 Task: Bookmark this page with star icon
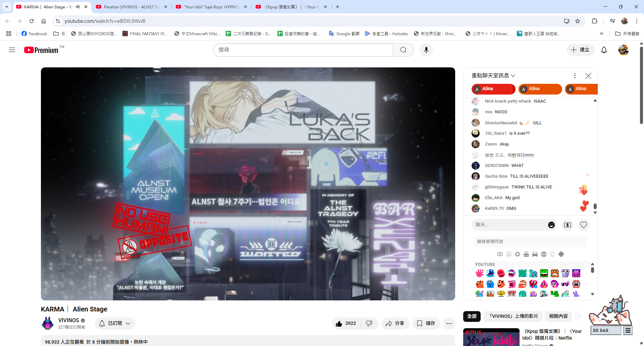click(578, 21)
